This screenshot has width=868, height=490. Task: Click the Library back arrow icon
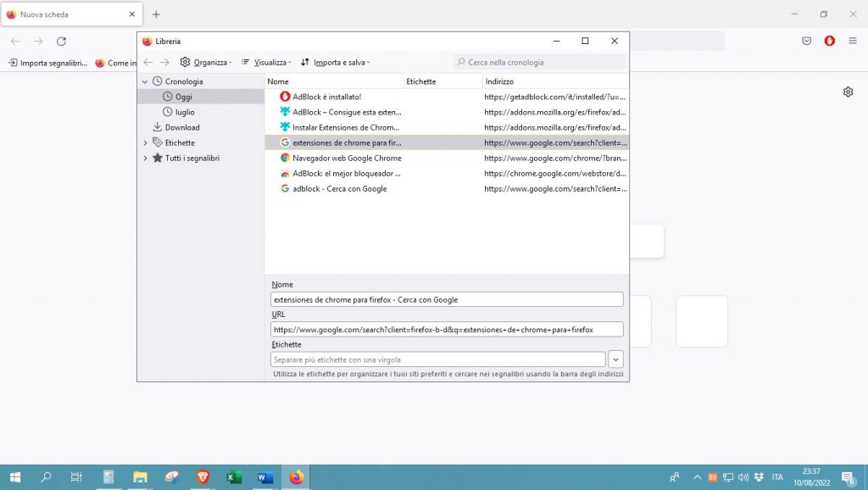pyautogui.click(x=148, y=62)
